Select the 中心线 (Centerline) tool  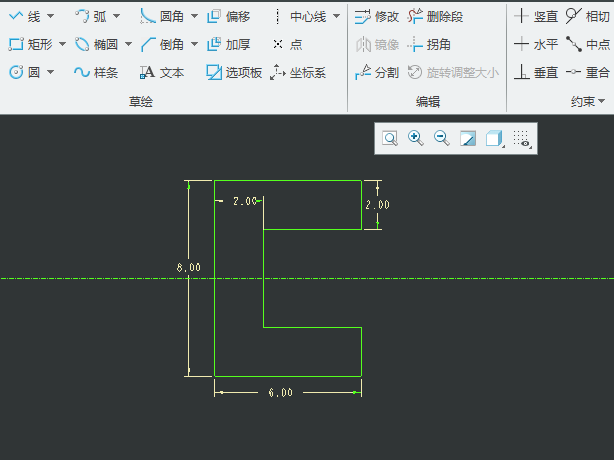pyautogui.click(x=300, y=16)
